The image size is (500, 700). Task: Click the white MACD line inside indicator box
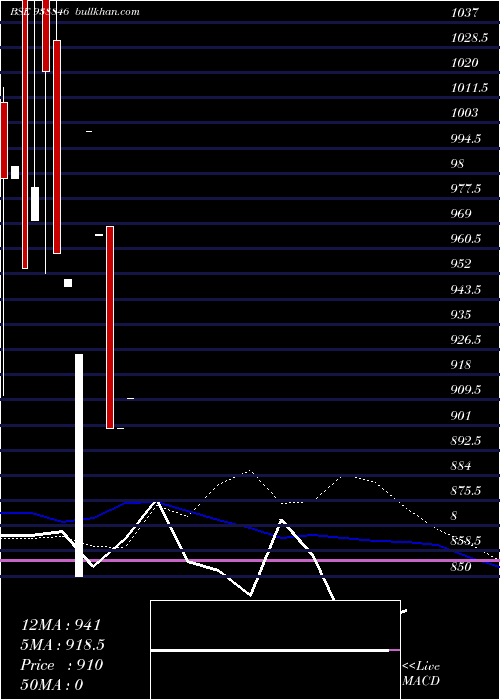270,650
